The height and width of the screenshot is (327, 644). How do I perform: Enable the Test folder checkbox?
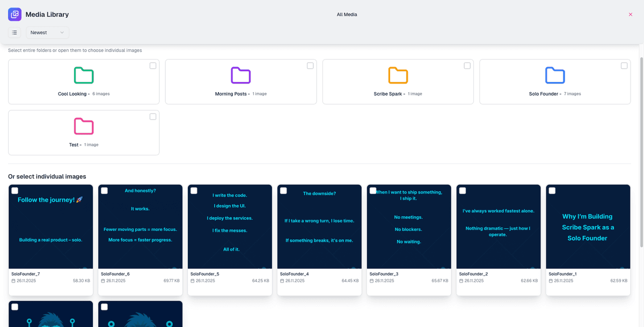(153, 117)
